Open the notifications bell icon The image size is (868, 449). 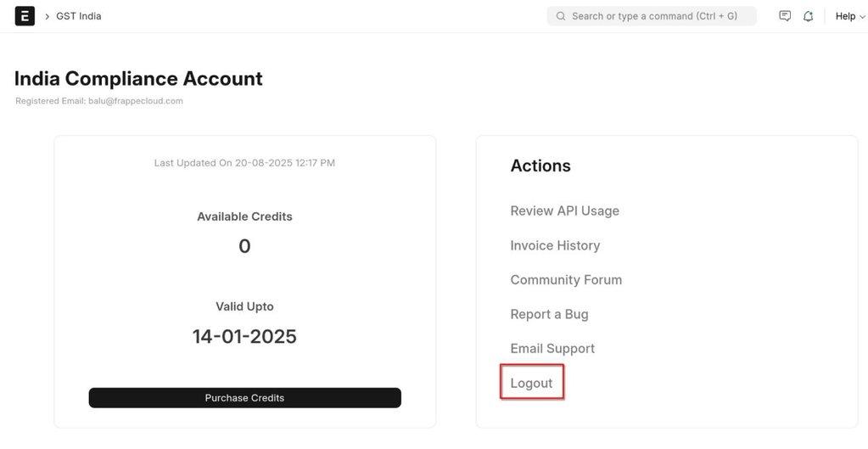click(809, 16)
